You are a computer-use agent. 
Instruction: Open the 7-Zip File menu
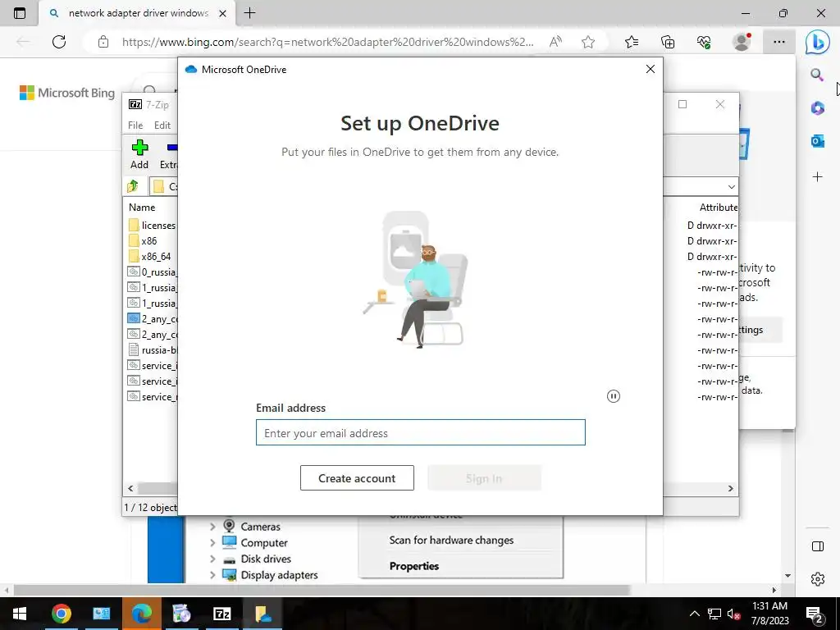coord(135,126)
